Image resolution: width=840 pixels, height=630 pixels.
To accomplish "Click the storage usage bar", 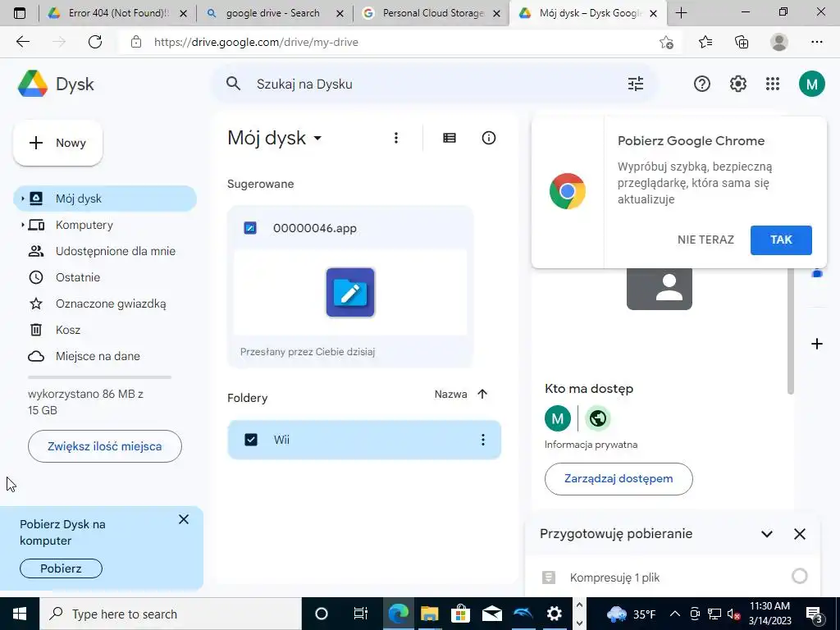I will (x=99, y=377).
